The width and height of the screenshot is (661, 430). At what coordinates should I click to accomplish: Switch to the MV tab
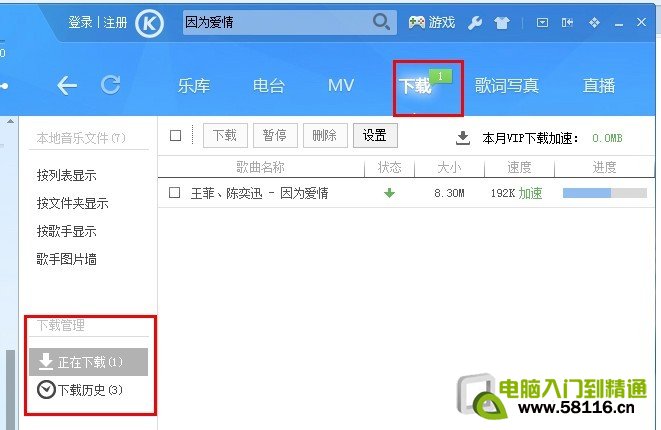click(341, 86)
